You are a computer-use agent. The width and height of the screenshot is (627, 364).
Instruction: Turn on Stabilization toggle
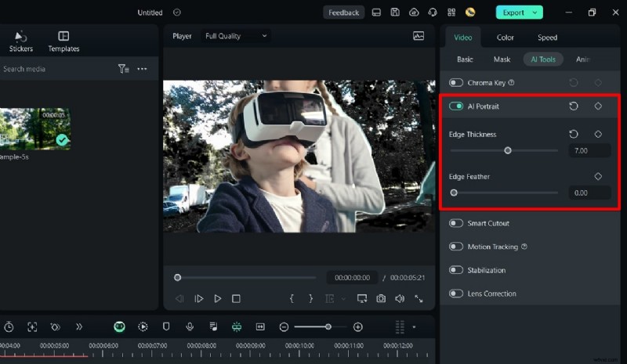tap(456, 270)
